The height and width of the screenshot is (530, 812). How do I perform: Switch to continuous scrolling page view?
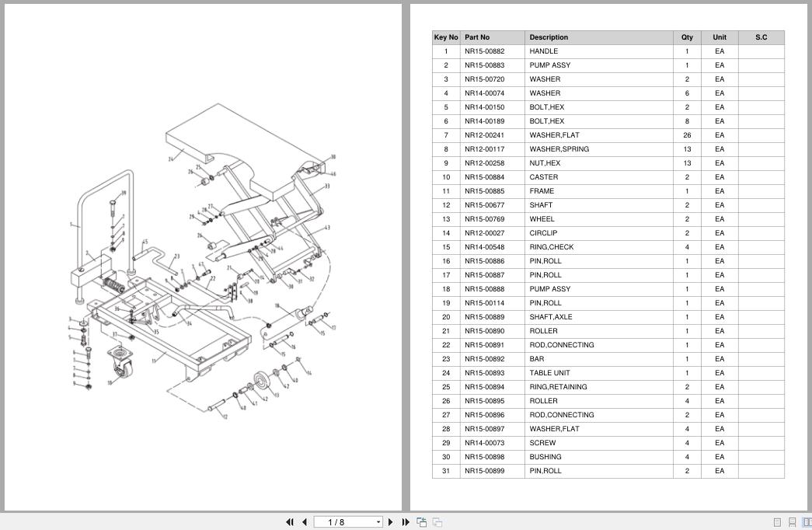792,522
